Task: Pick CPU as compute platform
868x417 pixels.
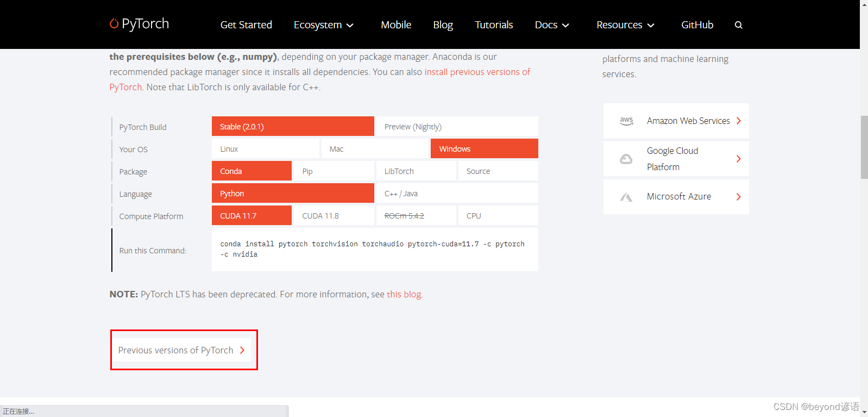Action: tap(498, 215)
